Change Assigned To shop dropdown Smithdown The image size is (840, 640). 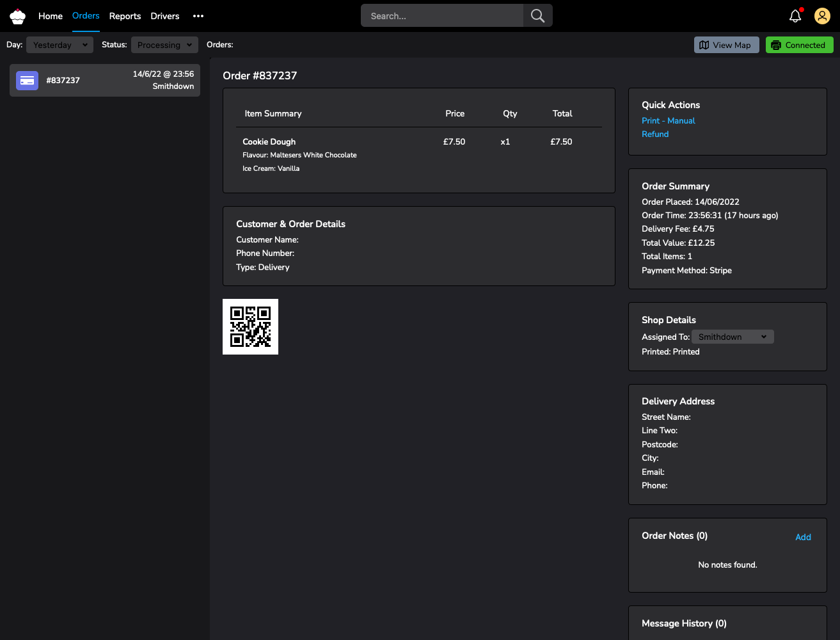(733, 337)
